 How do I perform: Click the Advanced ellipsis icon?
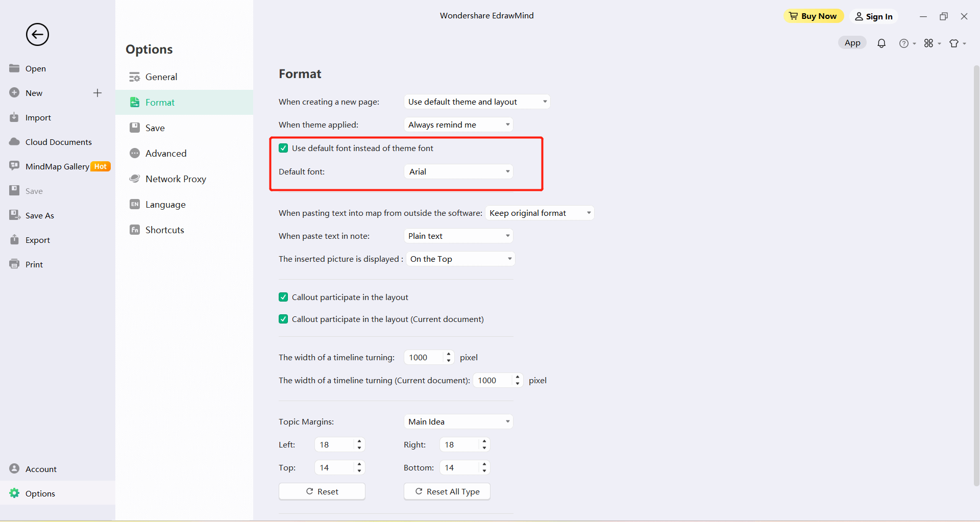click(x=135, y=153)
